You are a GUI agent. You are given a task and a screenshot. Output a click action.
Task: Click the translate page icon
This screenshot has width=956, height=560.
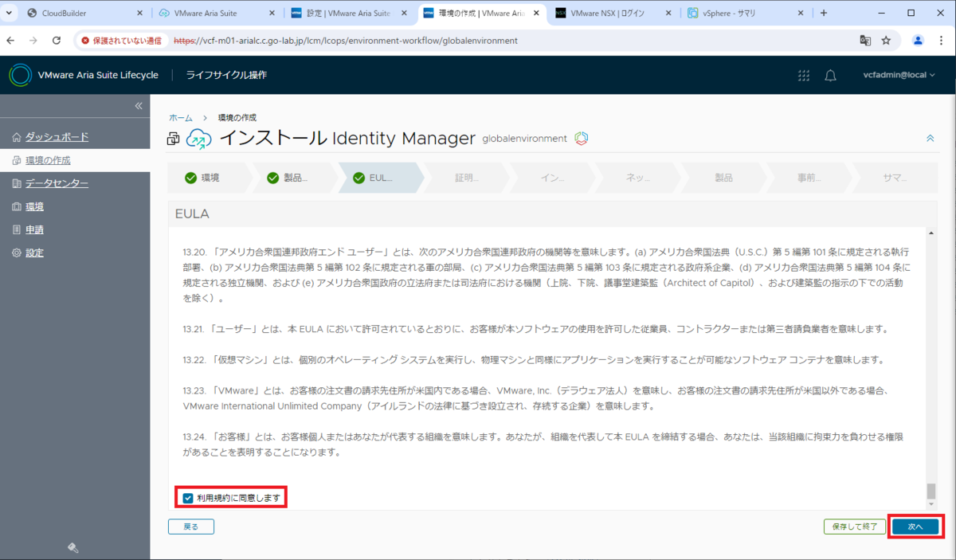865,40
